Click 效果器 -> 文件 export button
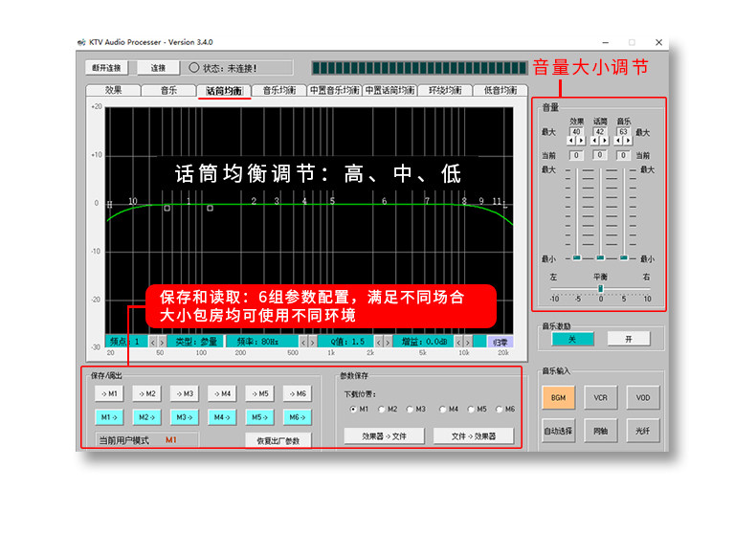 coord(385,436)
